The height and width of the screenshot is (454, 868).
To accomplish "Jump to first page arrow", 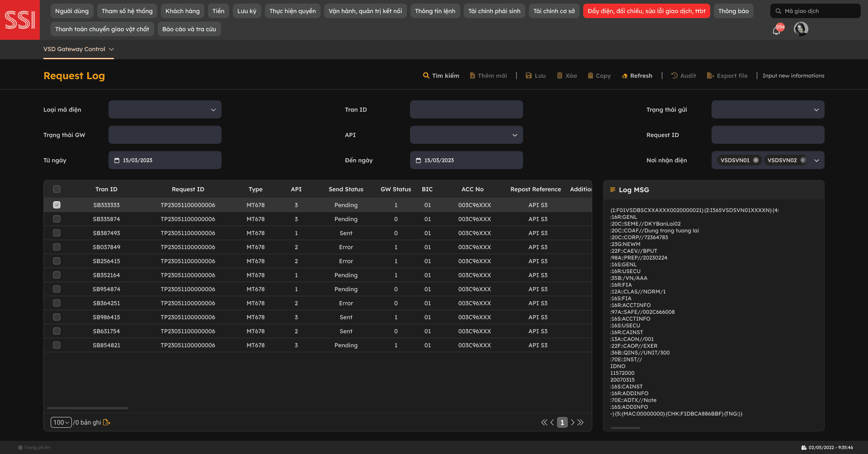I will (x=544, y=422).
